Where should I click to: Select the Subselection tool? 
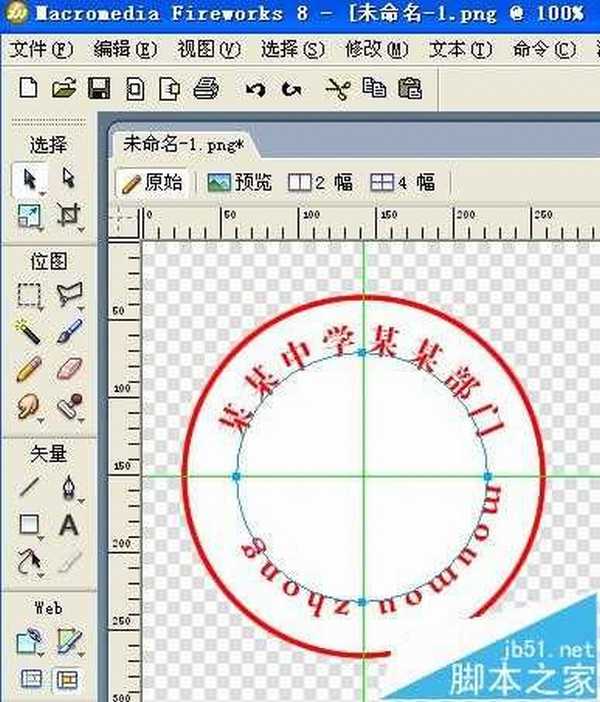pyautogui.click(x=68, y=178)
